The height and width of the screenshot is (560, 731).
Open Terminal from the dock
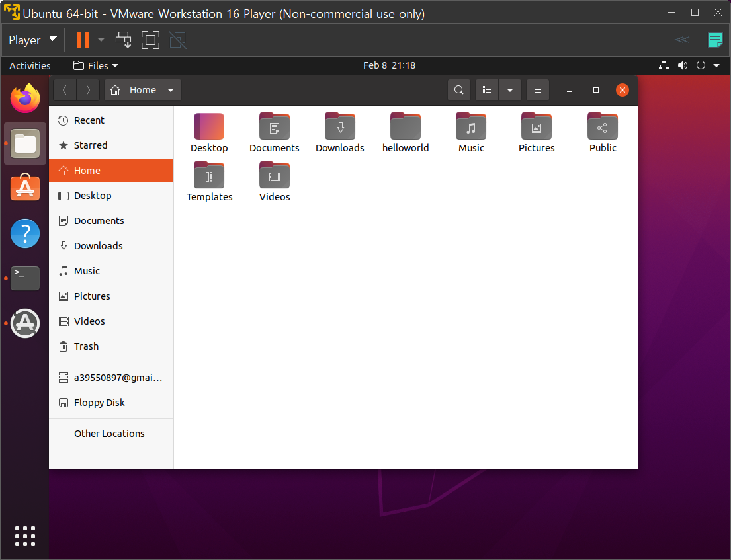(x=25, y=278)
